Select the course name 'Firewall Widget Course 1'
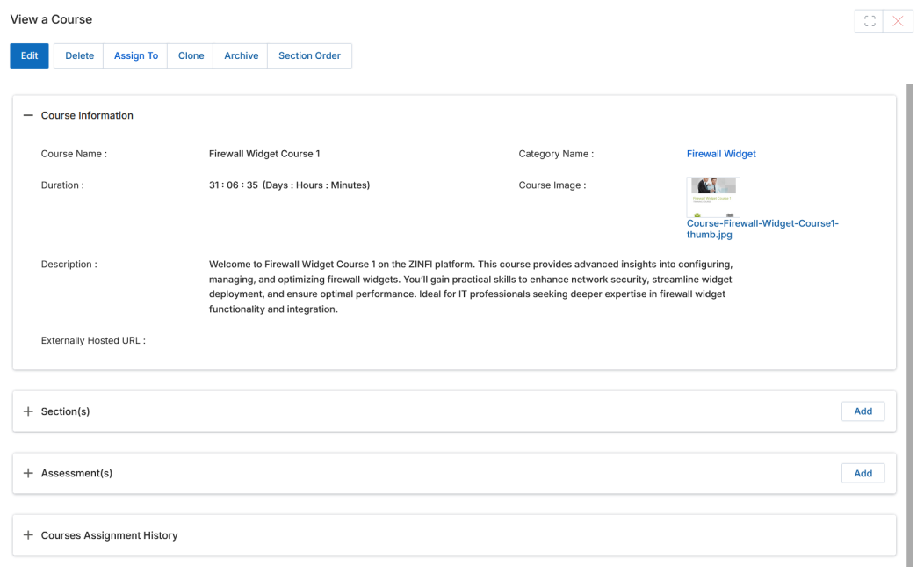 [264, 154]
